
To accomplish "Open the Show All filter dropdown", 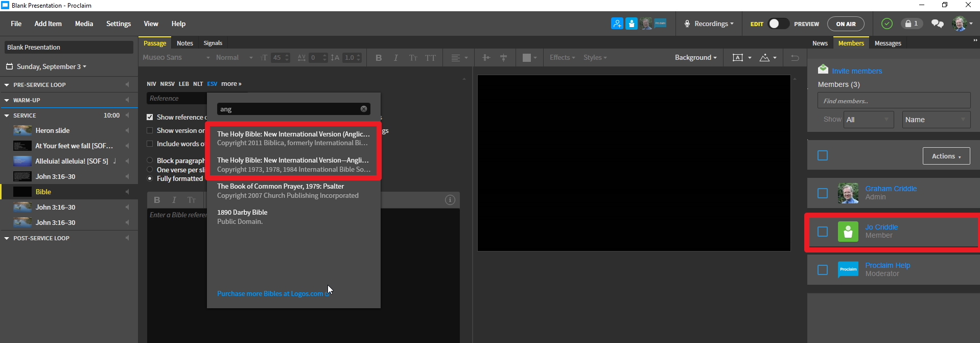I will (869, 120).
